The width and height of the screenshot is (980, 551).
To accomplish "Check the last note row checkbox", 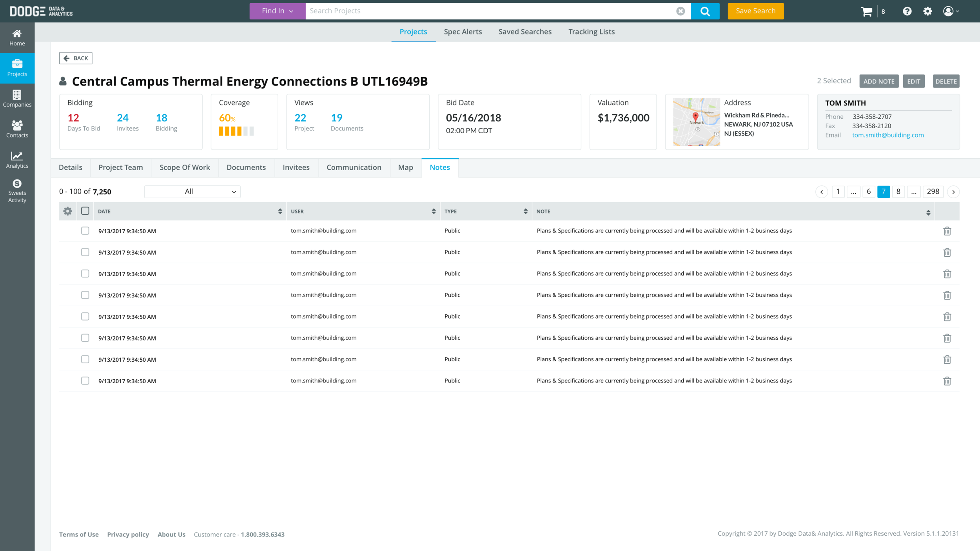I will point(85,381).
